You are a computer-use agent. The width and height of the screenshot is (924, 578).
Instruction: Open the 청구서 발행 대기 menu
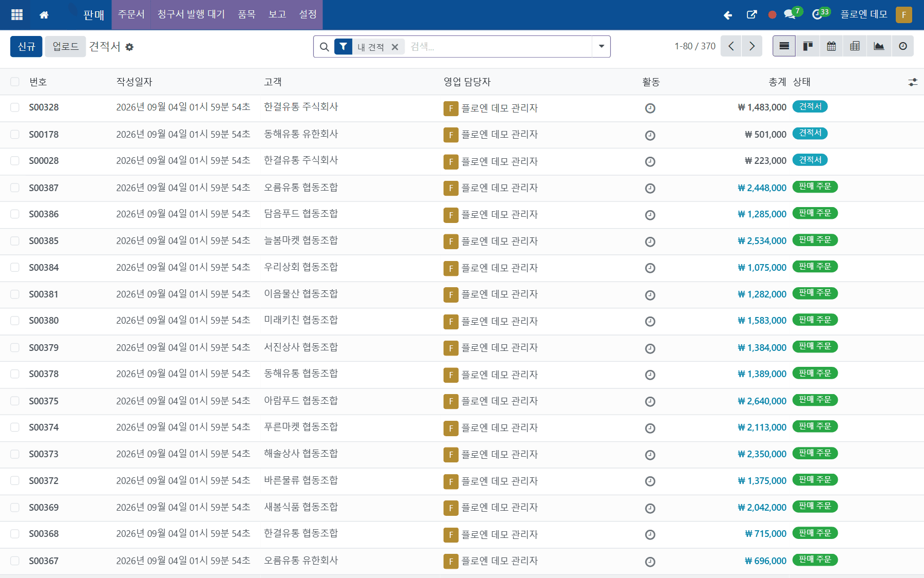pos(191,14)
